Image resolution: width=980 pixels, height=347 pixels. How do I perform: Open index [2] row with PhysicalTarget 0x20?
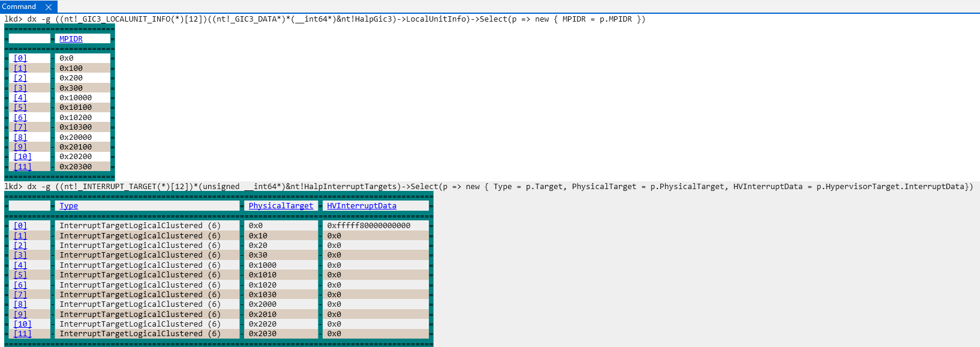pos(20,246)
